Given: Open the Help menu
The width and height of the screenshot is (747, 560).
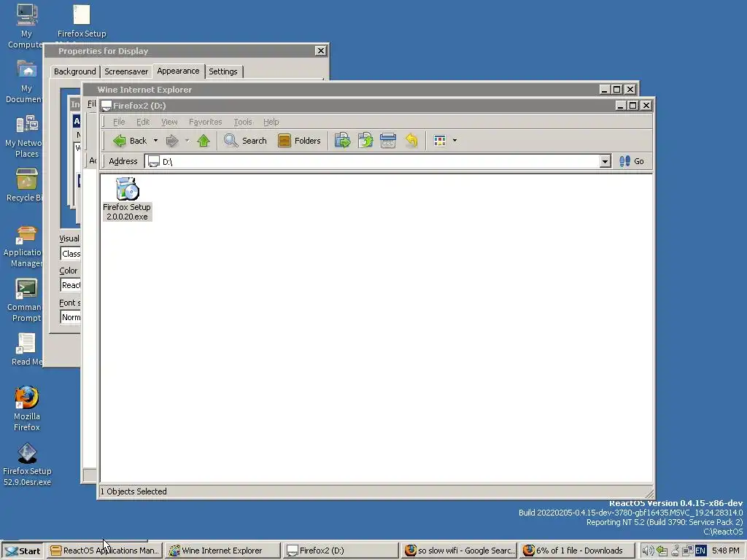Looking at the screenshot, I should (x=271, y=122).
